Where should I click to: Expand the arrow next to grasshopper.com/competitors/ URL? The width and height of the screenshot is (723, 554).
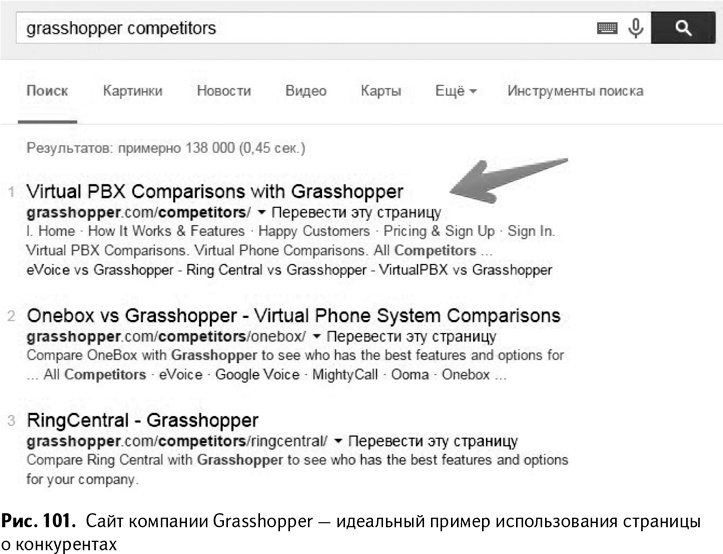tap(261, 213)
